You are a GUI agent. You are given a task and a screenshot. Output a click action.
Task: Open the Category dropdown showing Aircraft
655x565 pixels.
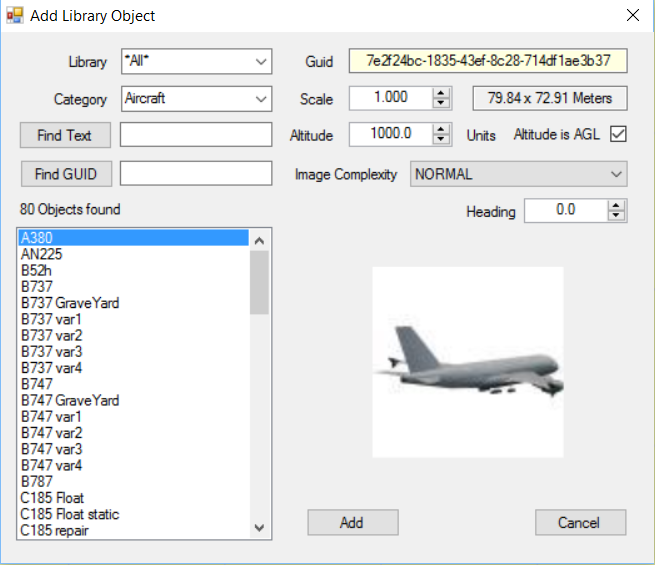(x=262, y=99)
